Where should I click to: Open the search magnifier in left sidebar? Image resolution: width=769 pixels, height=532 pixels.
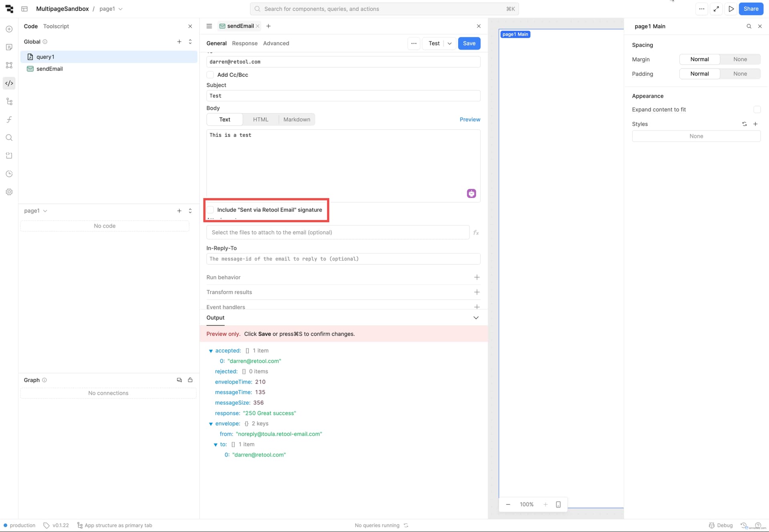pyautogui.click(x=9, y=138)
